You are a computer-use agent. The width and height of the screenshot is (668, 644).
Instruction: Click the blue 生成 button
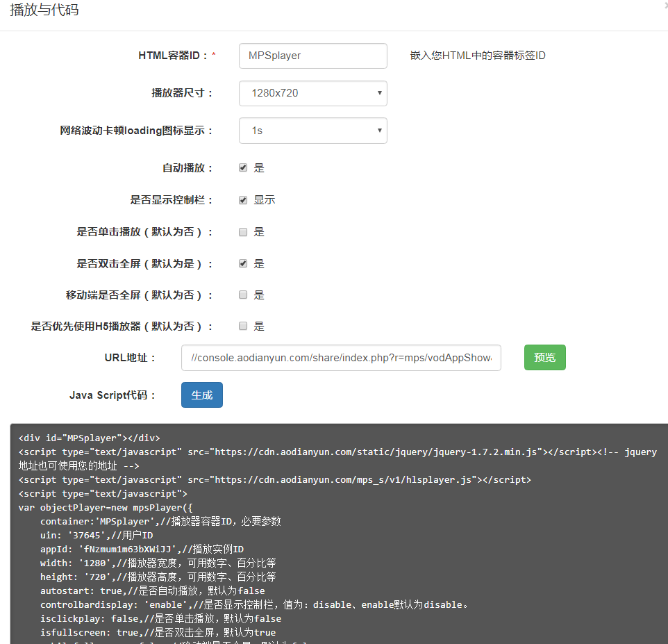click(202, 395)
